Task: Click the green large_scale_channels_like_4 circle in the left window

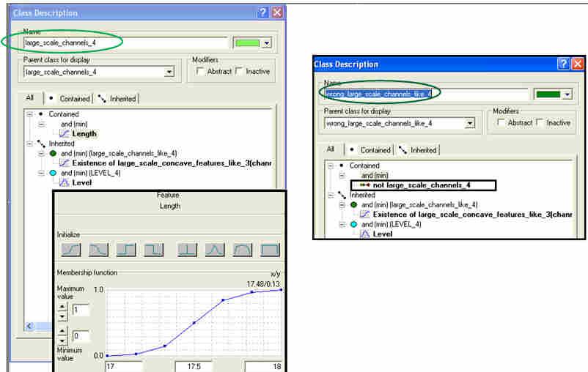Action: point(53,153)
